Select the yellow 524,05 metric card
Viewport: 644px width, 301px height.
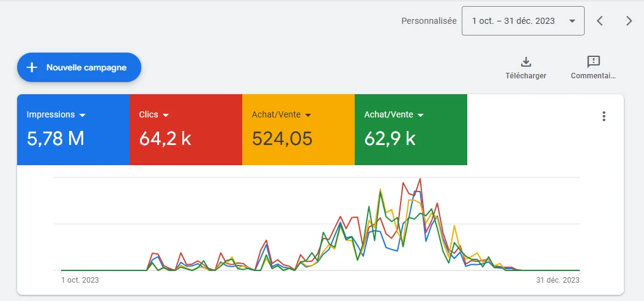click(x=298, y=130)
